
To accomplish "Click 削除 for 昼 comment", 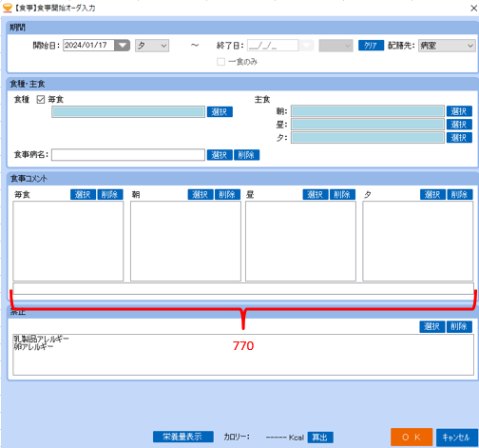I will tap(342, 194).
